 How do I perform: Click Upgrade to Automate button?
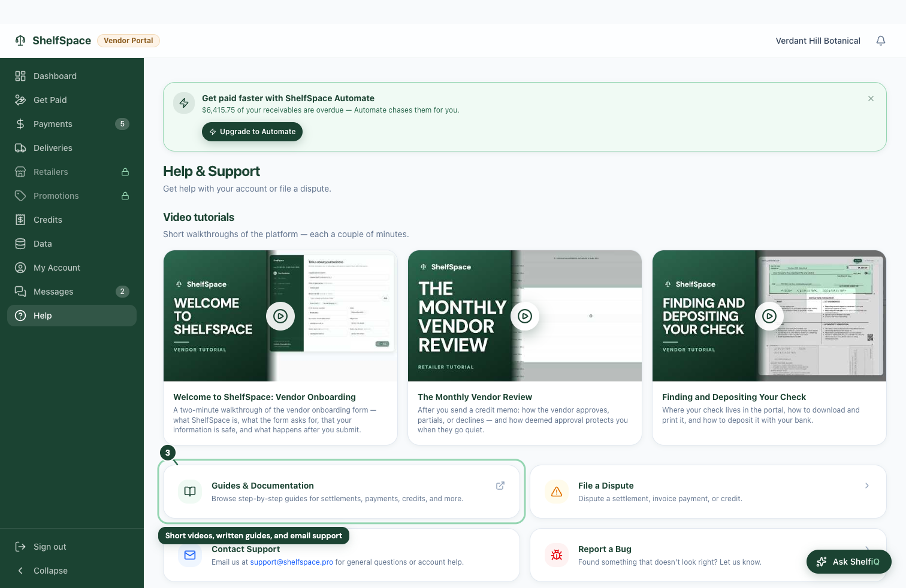(x=252, y=132)
